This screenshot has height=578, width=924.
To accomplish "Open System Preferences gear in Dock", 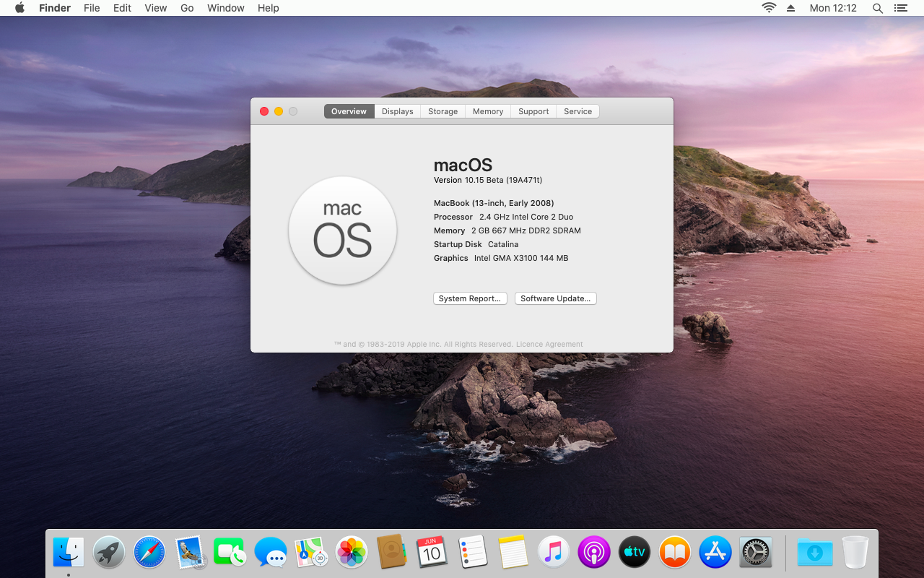I will [756, 553].
